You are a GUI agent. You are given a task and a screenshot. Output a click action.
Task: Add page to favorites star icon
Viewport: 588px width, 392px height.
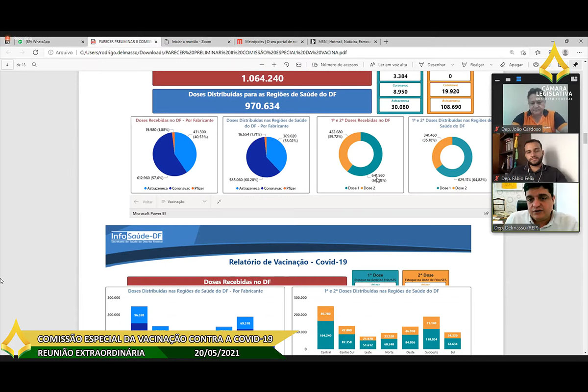523,52
